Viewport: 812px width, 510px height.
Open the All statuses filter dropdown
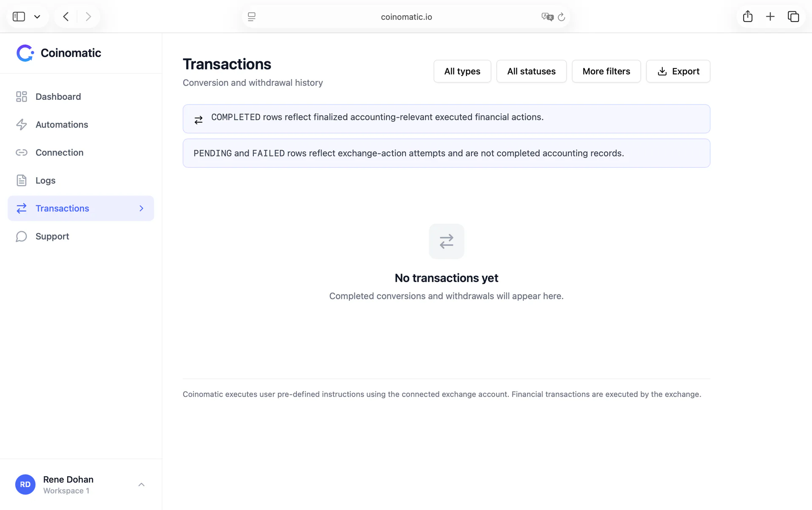[531, 71]
